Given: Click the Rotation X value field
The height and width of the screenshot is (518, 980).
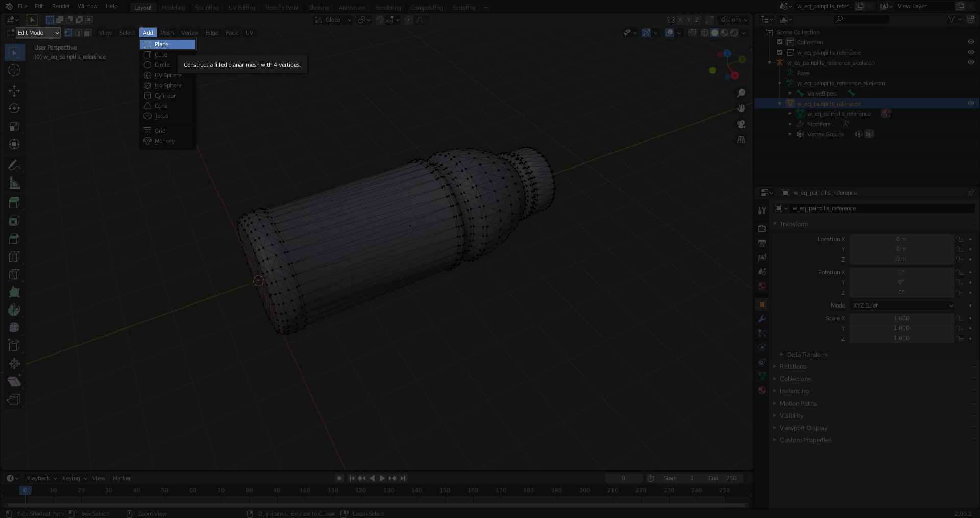Looking at the screenshot, I should point(902,272).
